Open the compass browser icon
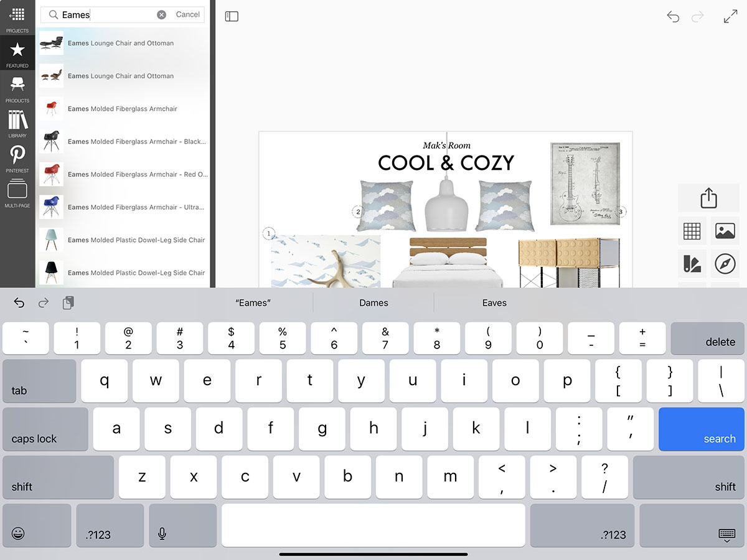The height and width of the screenshot is (560, 747). 725,264
